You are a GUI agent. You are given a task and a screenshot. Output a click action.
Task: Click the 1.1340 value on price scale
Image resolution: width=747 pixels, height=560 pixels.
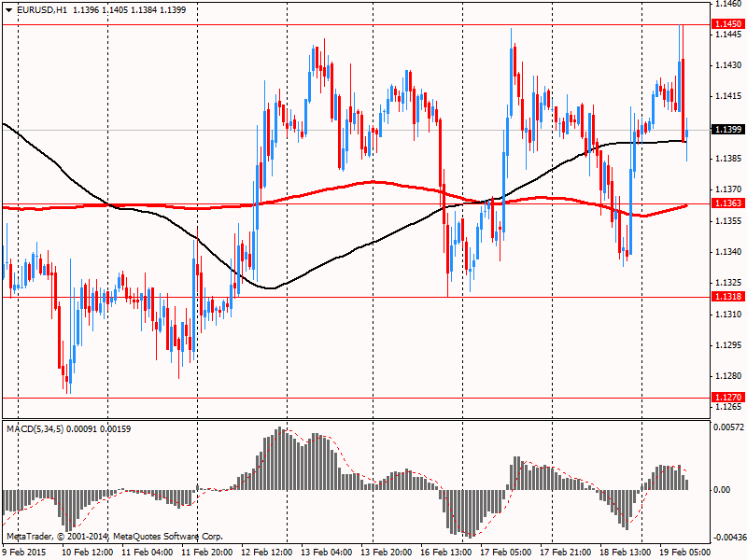[x=727, y=252]
